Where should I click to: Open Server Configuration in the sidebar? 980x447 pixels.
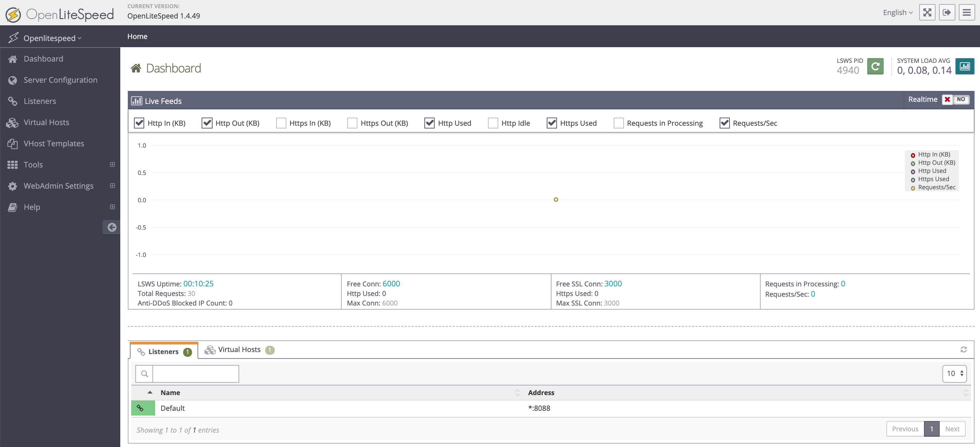tap(60, 80)
